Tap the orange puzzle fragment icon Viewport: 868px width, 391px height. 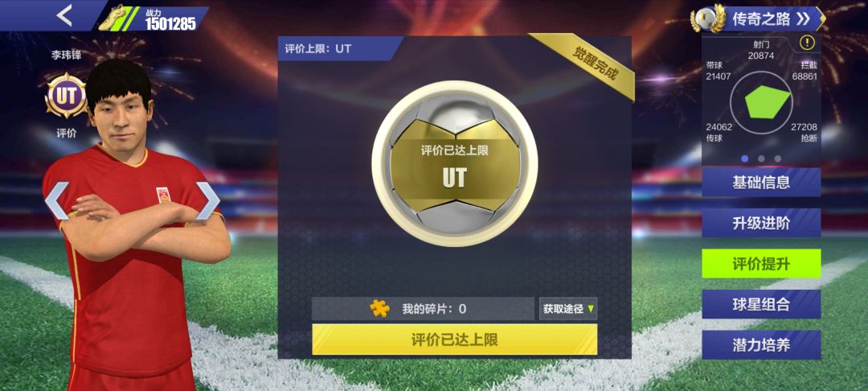click(x=379, y=308)
